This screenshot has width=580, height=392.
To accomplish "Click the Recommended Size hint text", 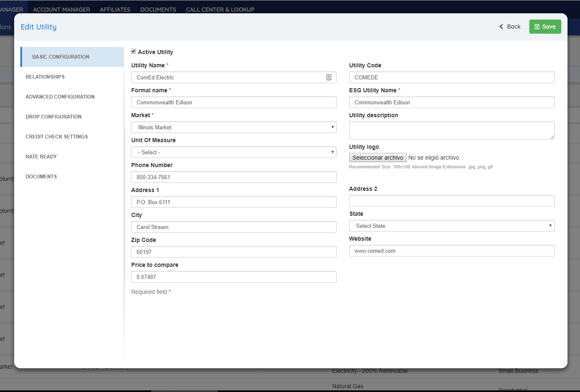I will point(421,167).
